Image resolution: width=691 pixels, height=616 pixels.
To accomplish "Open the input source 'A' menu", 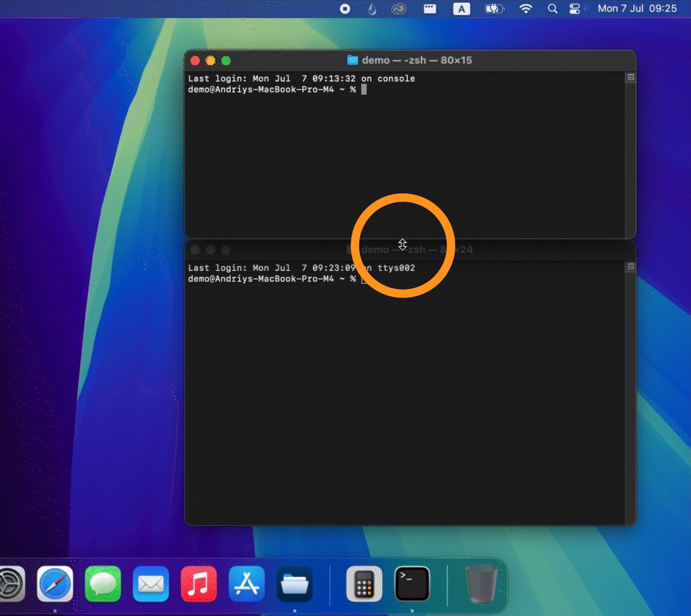I will tap(461, 9).
